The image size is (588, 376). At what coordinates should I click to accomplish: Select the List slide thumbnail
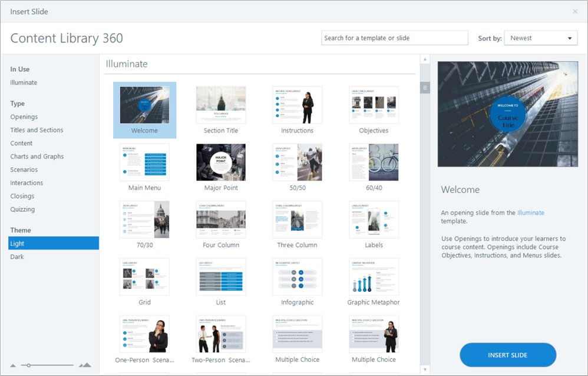[x=221, y=277]
